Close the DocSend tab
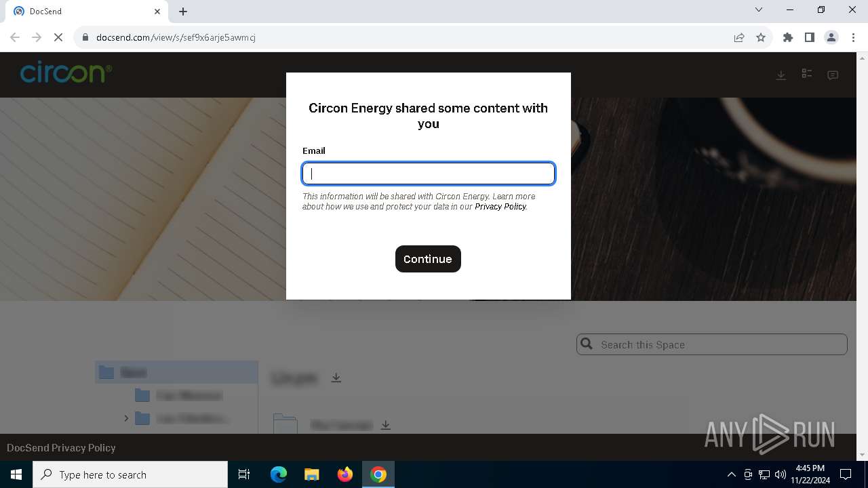Image resolution: width=868 pixels, height=488 pixels. point(157,12)
